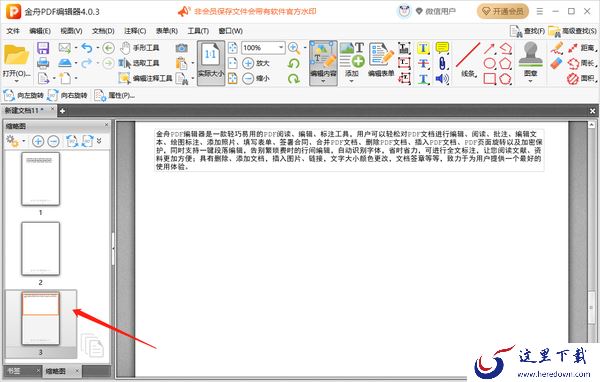Click the rotate clockwise green arrow icon
Image resolution: width=600 pixels, height=382 pixels.
point(294,79)
